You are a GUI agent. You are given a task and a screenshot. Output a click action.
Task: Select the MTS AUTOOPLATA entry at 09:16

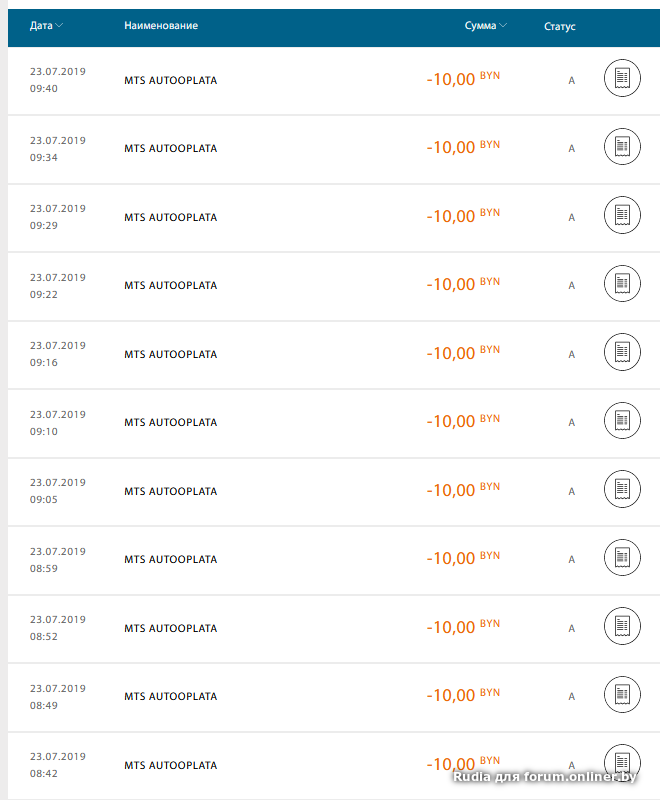coord(170,354)
